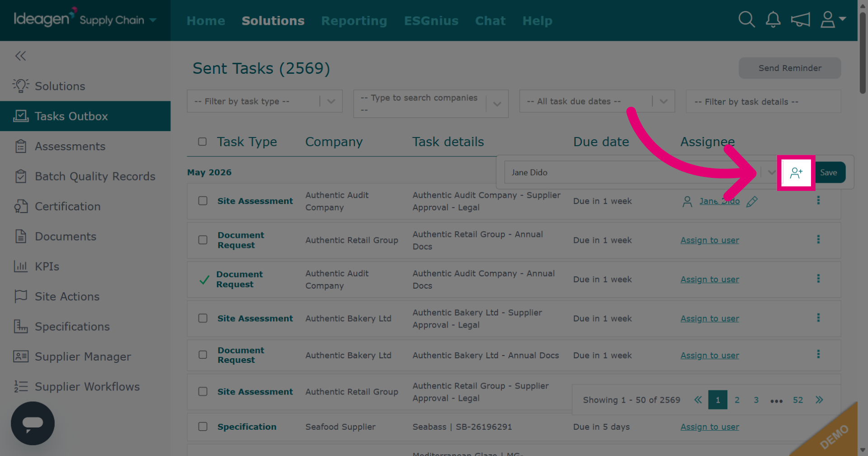868x456 pixels.
Task: Open kebab menu for Authentic Bakery Ltd Site Assessment
Action: pyautogui.click(x=818, y=318)
